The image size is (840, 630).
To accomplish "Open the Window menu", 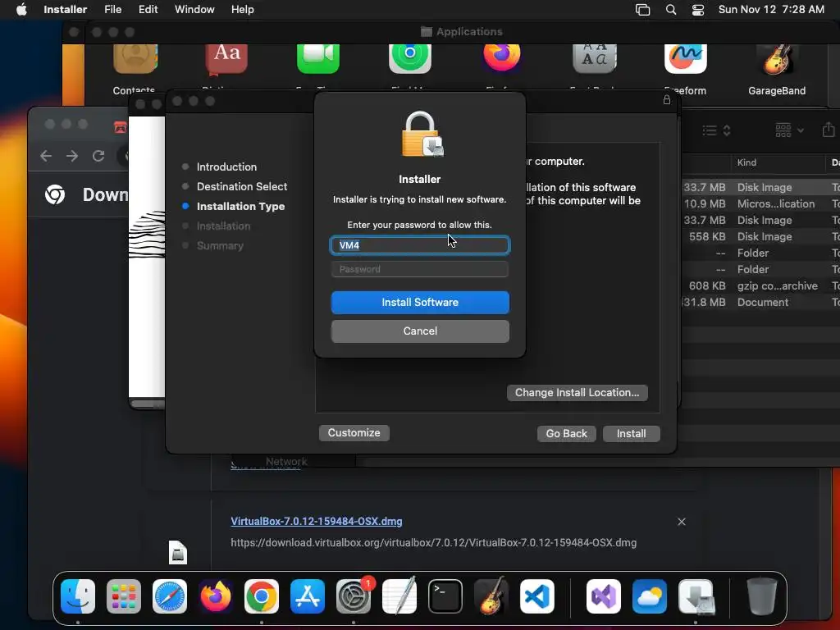I will [194, 9].
